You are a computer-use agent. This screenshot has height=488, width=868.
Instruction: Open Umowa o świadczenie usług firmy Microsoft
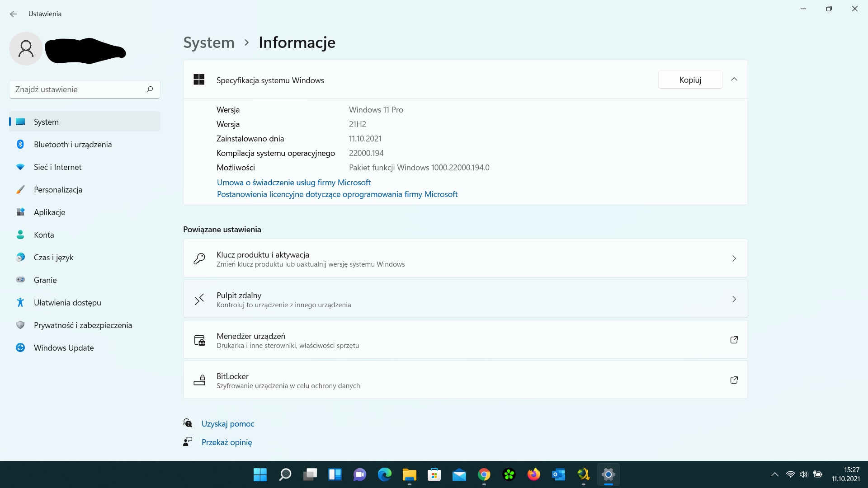pyautogui.click(x=294, y=182)
